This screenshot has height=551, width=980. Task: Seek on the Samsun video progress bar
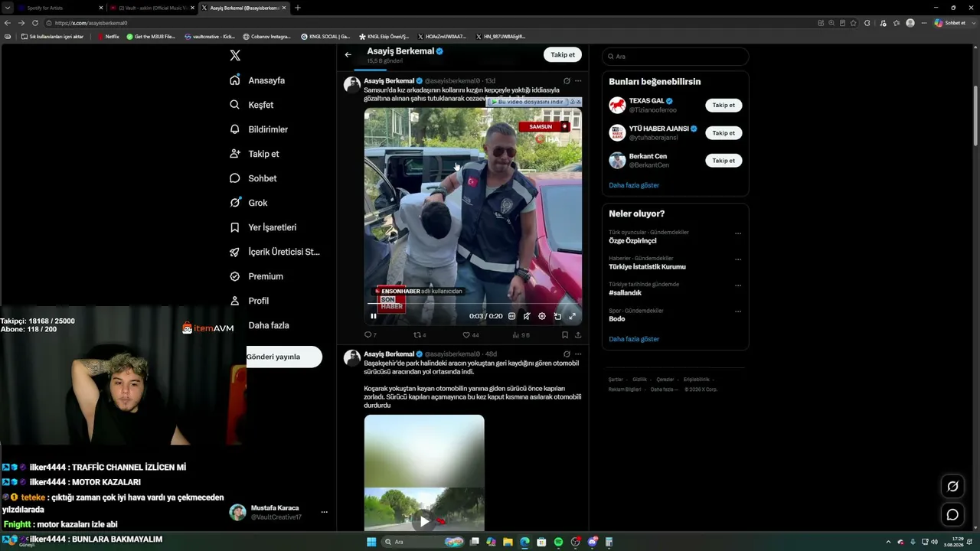click(x=473, y=304)
